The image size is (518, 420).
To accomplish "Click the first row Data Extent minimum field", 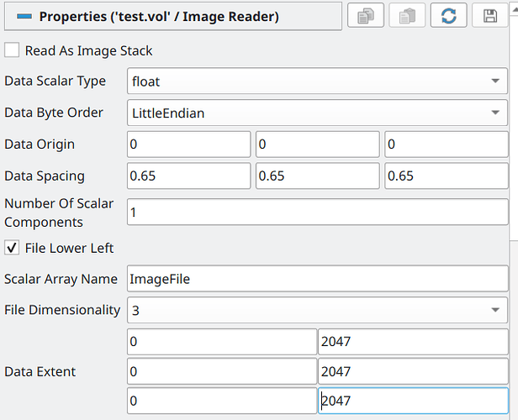I will pyautogui.click(x=221, y=342).
